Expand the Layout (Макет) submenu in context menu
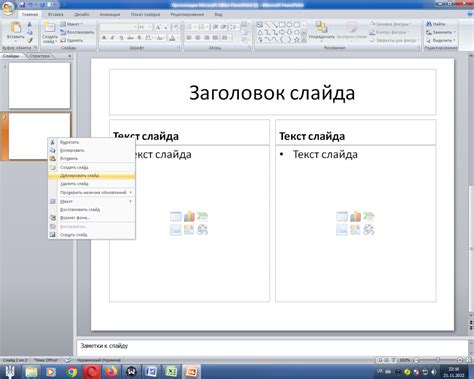Viewport: 474px width, 379px height. tap(92, 201)
